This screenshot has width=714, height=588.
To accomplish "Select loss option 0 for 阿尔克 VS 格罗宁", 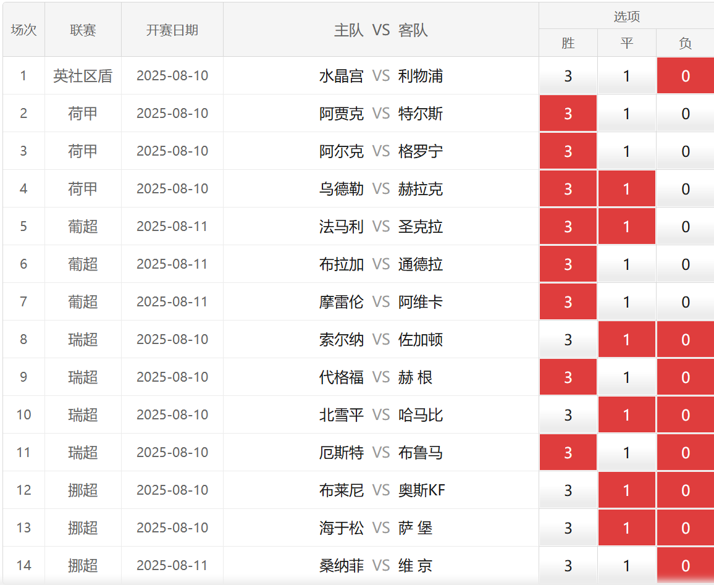I will (x=686, y=151).
